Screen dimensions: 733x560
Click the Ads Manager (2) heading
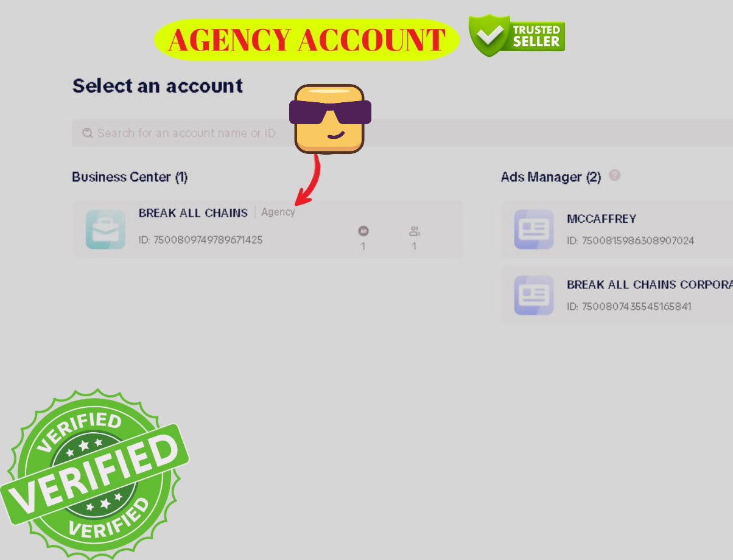click(x=551, y=177)
